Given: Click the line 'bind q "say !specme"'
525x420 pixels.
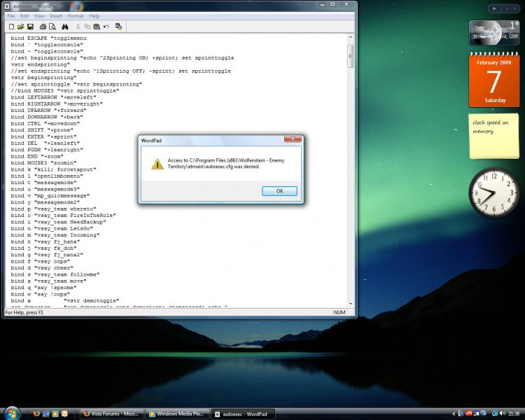Looking at the screenshot, I should tap(43, 288).
